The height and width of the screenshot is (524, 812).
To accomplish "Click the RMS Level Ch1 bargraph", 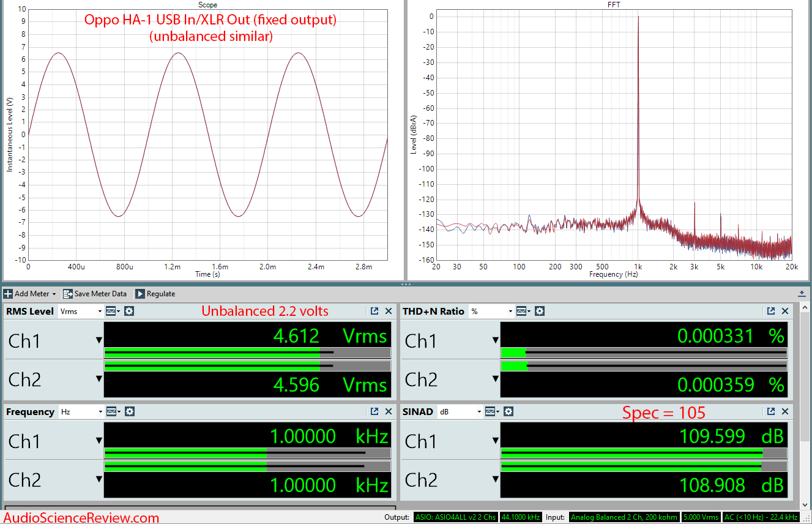I will coord(247,353).
